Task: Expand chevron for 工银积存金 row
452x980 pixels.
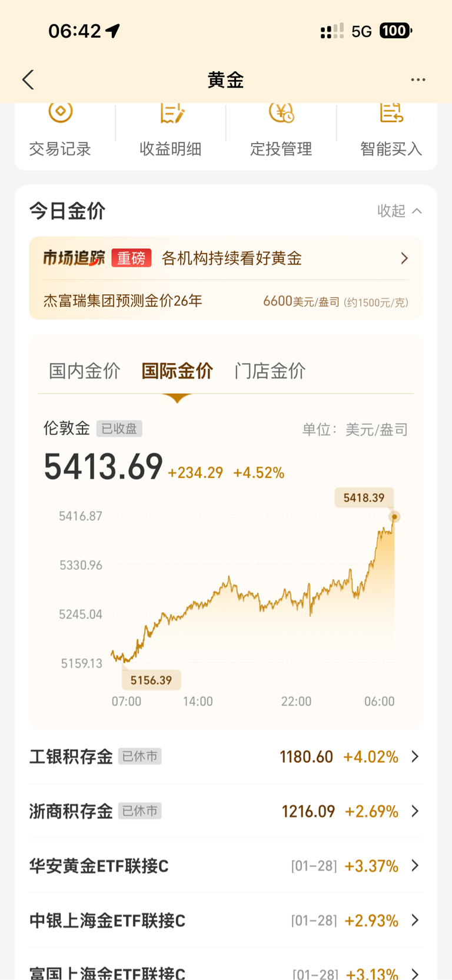Action: (x=415, y=756)
